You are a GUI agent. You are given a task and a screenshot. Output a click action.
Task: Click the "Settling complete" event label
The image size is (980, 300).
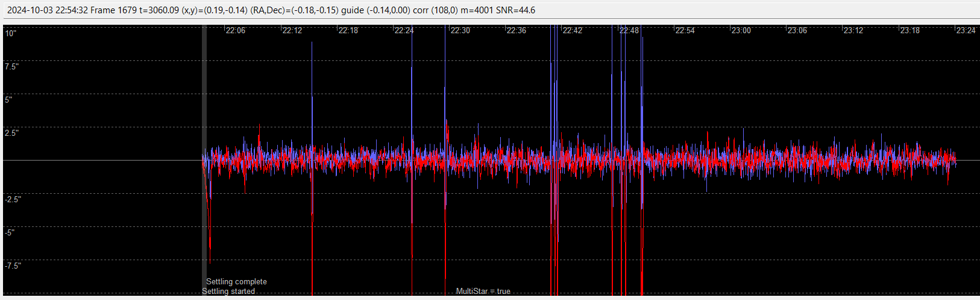(x=236, y=282)
